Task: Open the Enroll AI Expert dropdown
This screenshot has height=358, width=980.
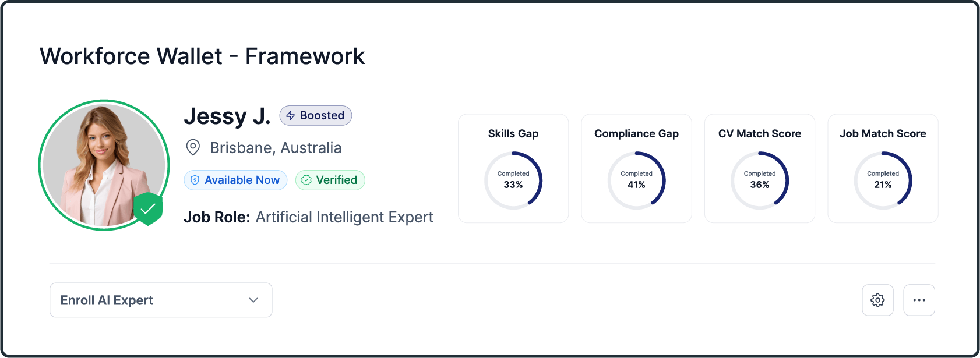Action: tap(160, 300)
